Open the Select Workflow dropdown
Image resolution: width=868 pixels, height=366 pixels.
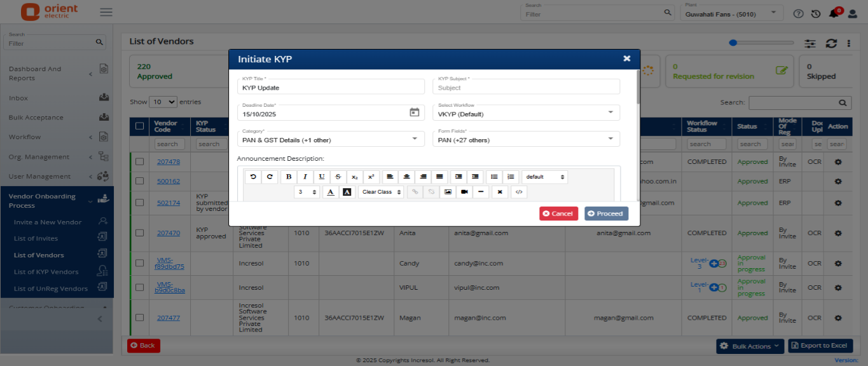[527, 112]
